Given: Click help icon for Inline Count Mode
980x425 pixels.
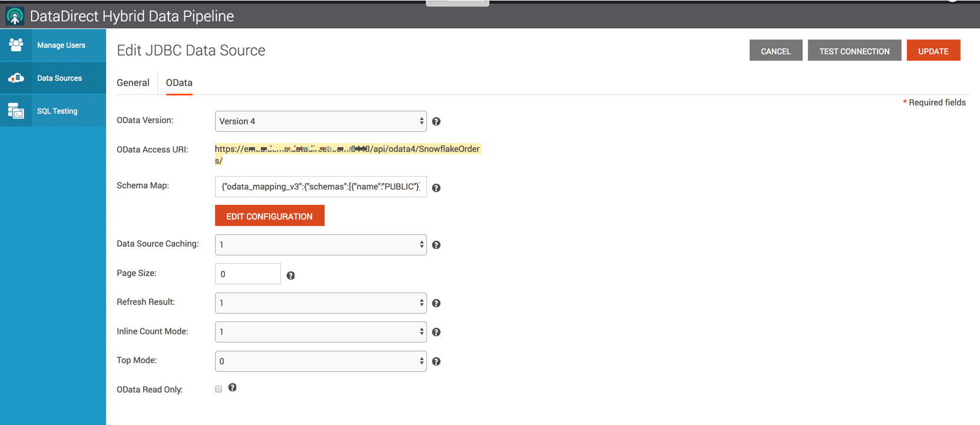Looking at the screenshot, I should pyautogui.click(x=436, y=332).
